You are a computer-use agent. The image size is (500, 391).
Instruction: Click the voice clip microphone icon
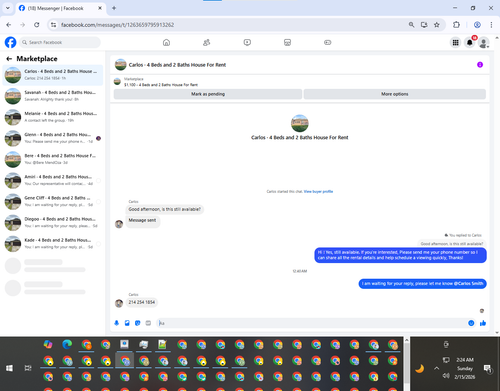coord(117,323)
